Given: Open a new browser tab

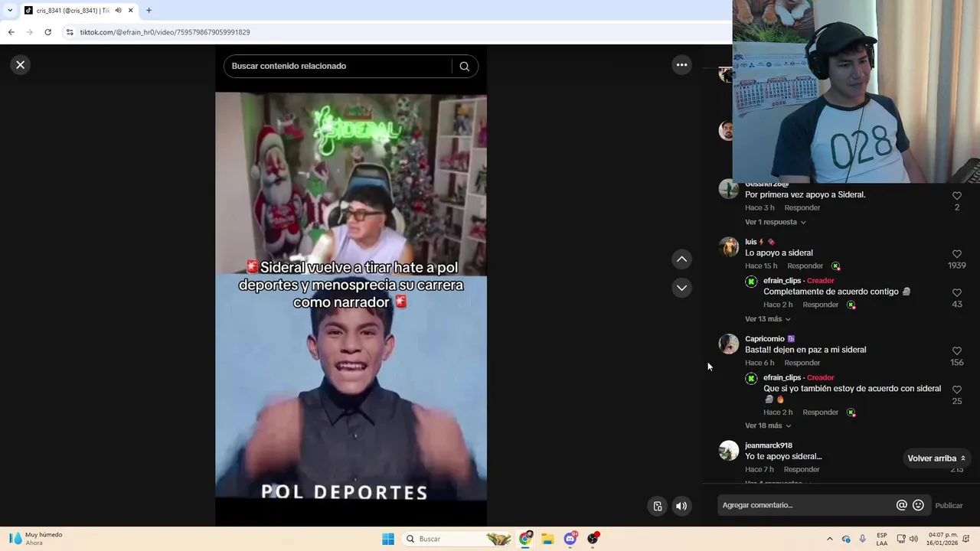Looking at the screenshot, I should point(149,11).
